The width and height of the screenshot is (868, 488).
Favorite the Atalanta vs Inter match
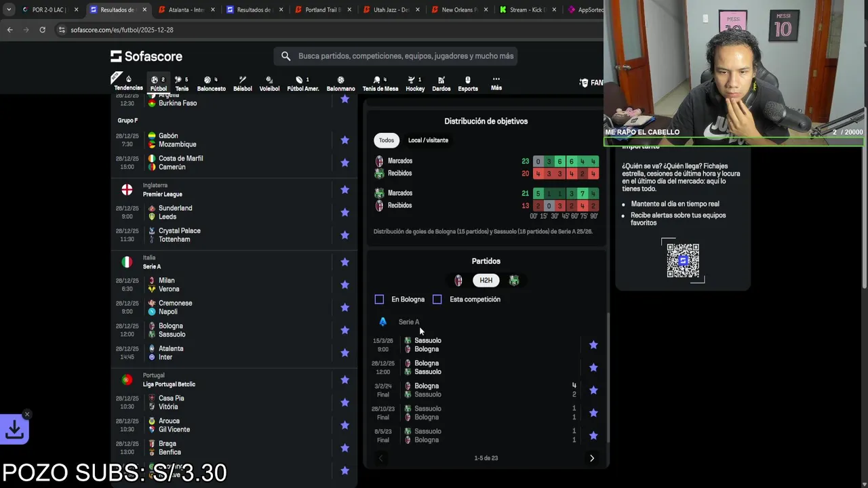click(x=344, y=353)
